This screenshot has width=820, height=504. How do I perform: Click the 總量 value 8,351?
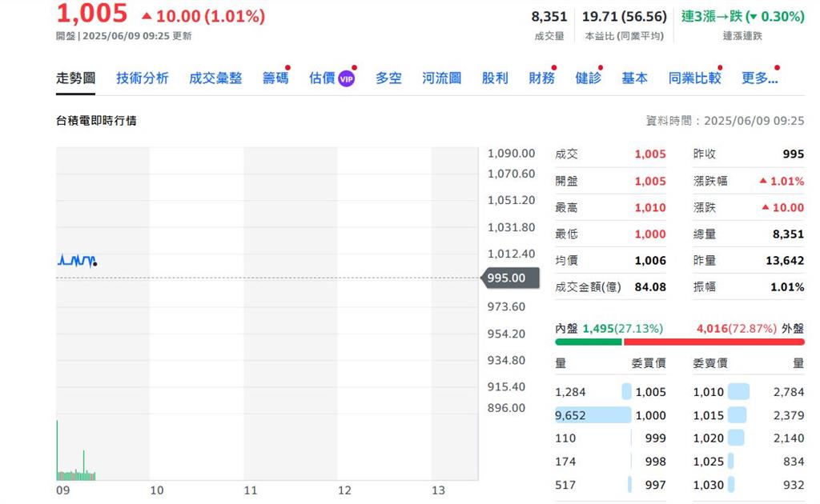click(x=788, y=234)
